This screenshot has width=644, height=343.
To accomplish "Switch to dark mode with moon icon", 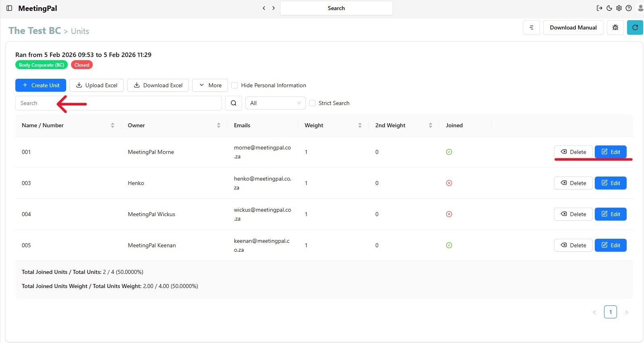I will click(609, 8).
